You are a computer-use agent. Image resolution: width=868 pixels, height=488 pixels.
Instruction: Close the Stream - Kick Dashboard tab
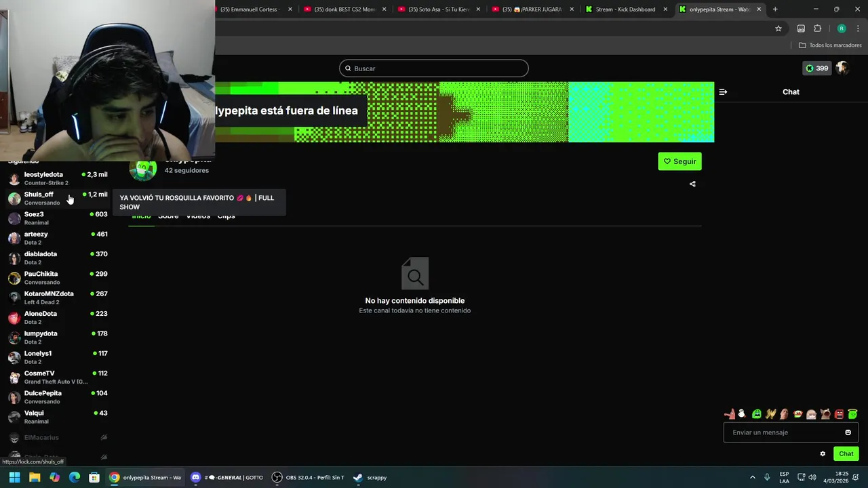click(665, 9)
